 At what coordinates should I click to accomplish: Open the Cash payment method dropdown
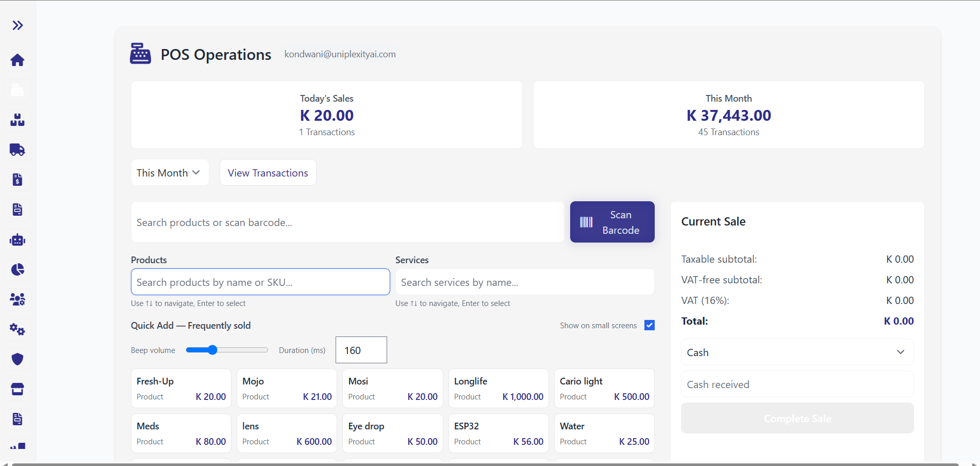tap(796, 352)
